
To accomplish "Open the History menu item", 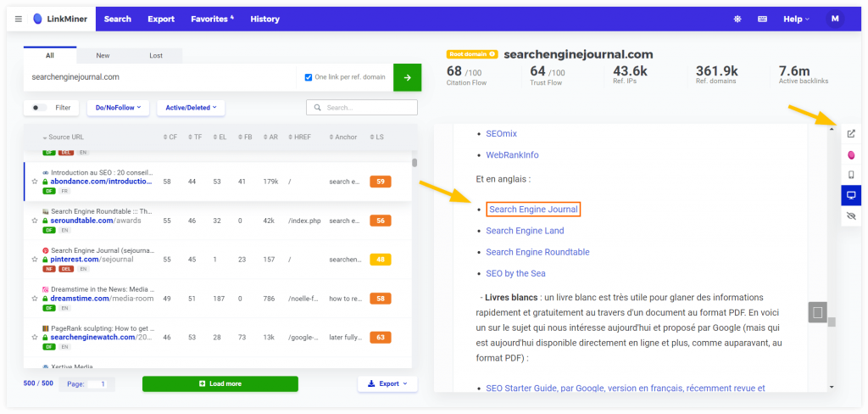I will coord(264,19).
